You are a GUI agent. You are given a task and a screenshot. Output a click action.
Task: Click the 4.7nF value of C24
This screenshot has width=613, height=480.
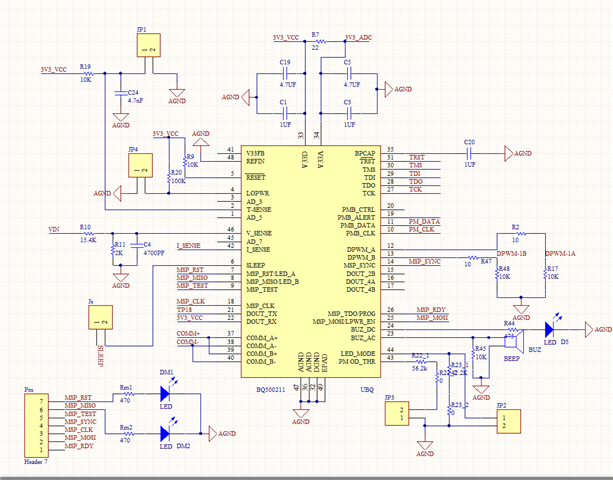[135, 100]
